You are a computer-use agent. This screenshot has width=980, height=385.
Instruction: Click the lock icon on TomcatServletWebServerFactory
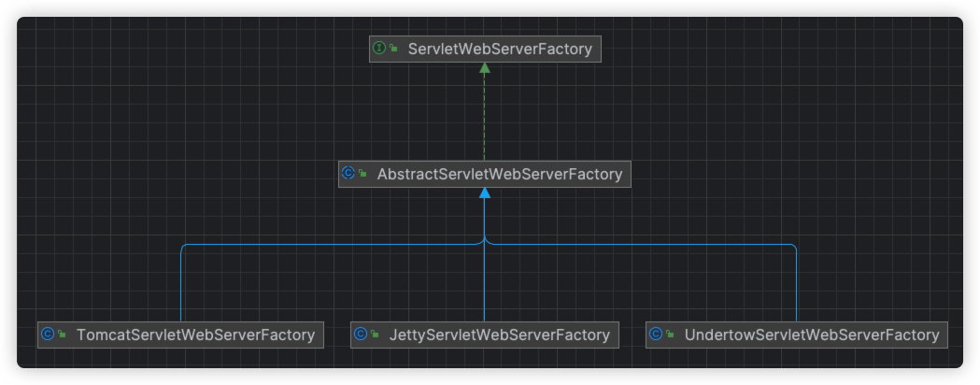[62, 335]
